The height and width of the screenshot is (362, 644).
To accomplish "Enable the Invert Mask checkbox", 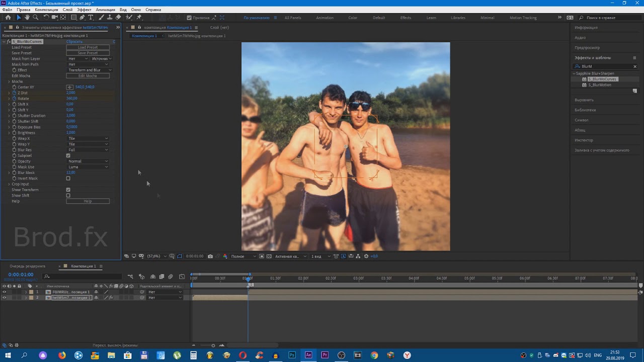I will click(x=68, y=178).
